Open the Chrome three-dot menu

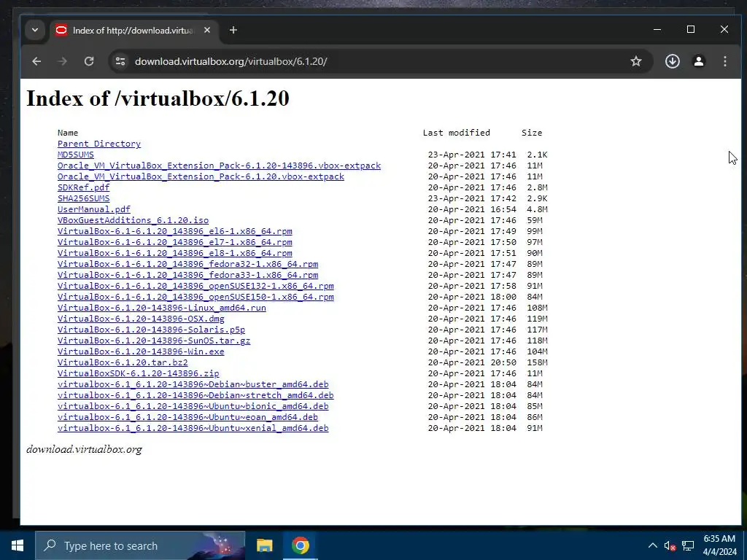724,61
